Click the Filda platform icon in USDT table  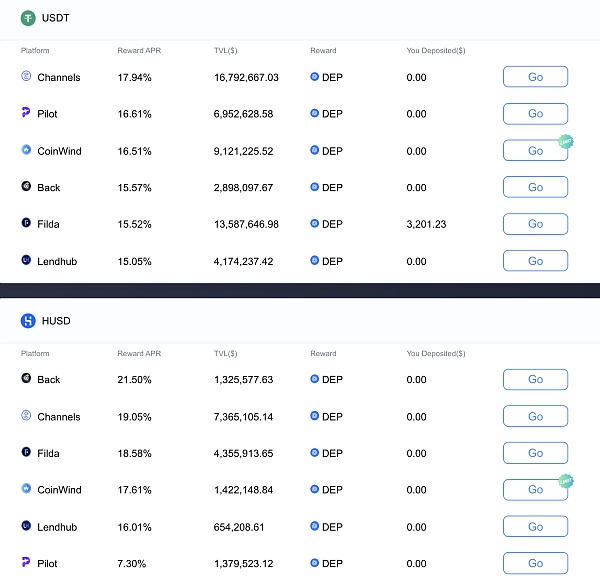point(26,222)
